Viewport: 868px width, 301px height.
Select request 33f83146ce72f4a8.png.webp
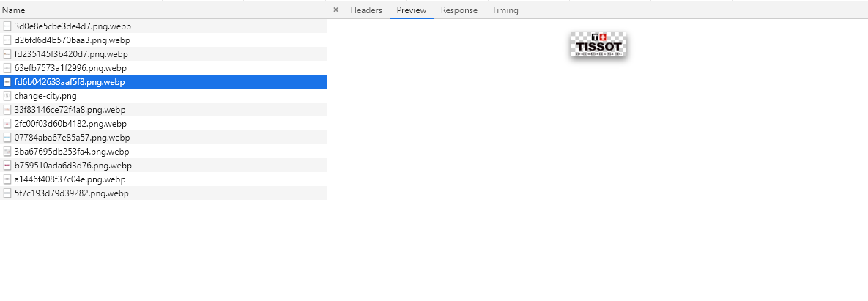(x=70, y=110)
